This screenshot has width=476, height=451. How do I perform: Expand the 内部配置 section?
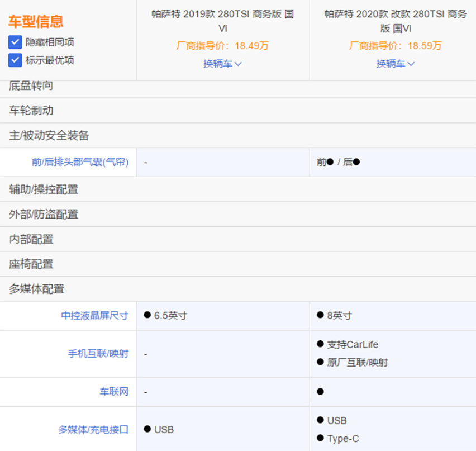tap(238, 239)
